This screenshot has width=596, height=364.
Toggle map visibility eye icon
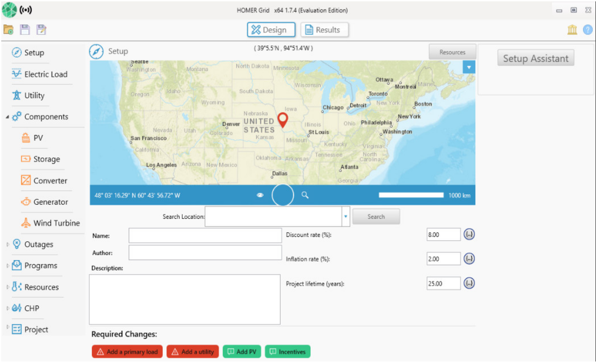(260, 195)
